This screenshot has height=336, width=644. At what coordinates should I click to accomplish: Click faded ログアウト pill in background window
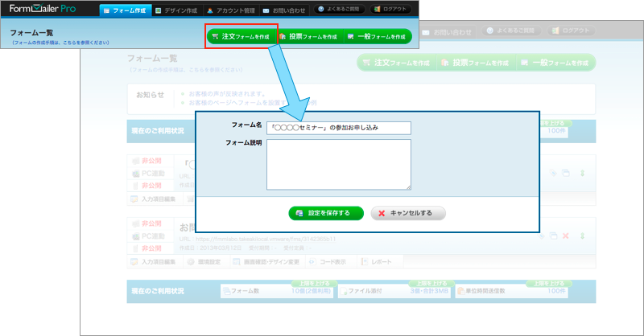[571, 31]
